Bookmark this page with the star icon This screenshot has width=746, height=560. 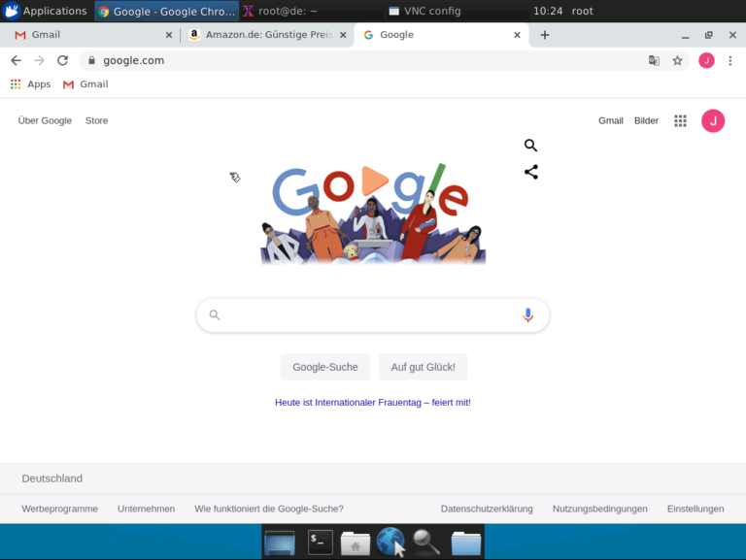click(677, 60)
